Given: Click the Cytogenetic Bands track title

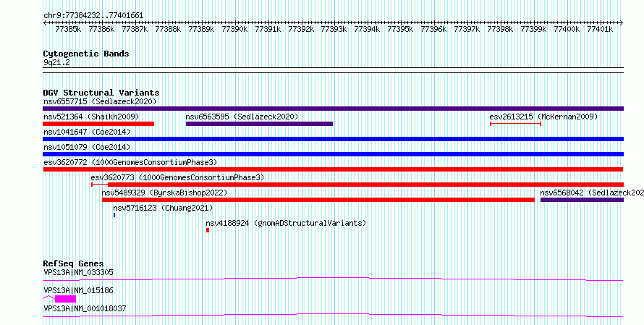Looking at the screenshot, I should click(x=86, y=54).
